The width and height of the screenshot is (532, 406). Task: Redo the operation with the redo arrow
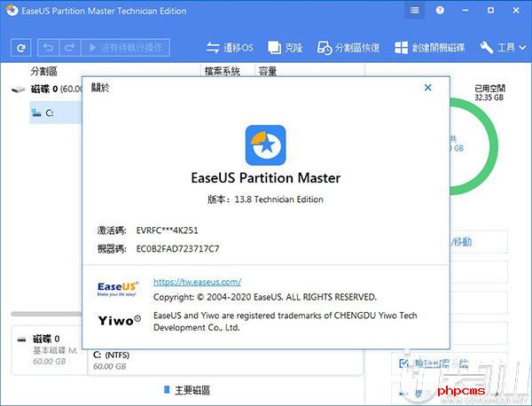click(70, 48)
